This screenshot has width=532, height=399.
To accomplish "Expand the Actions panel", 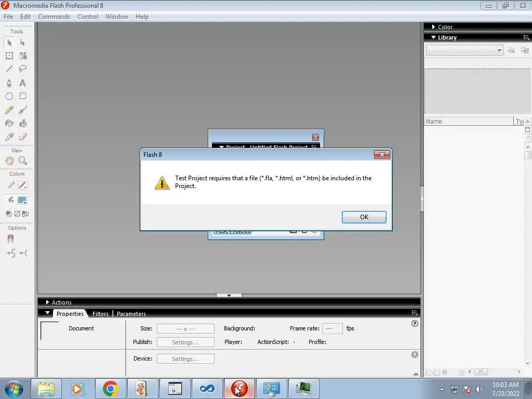I will 47,302.
